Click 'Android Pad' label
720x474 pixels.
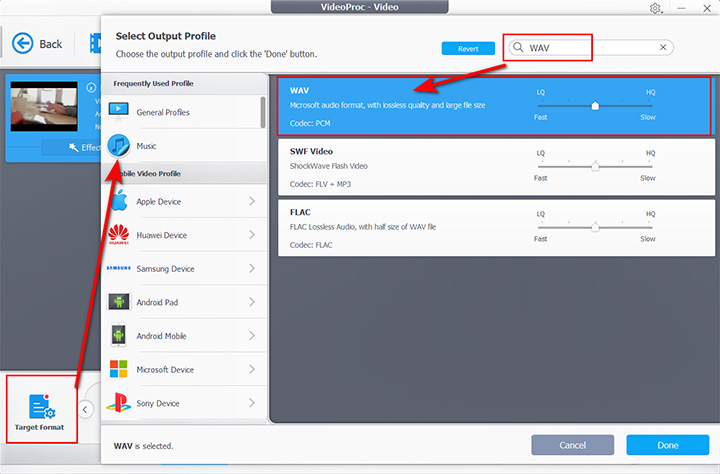point(157,302)
